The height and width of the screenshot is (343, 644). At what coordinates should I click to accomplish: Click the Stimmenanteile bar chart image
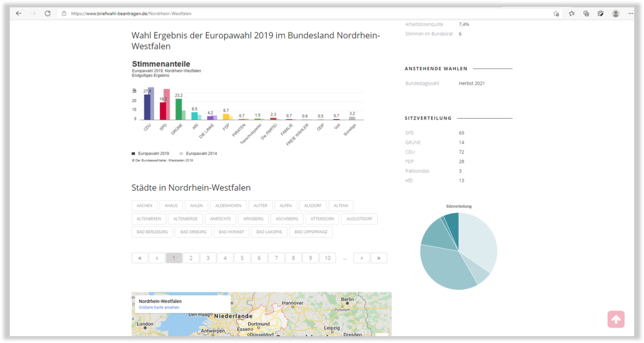(248, 111)
